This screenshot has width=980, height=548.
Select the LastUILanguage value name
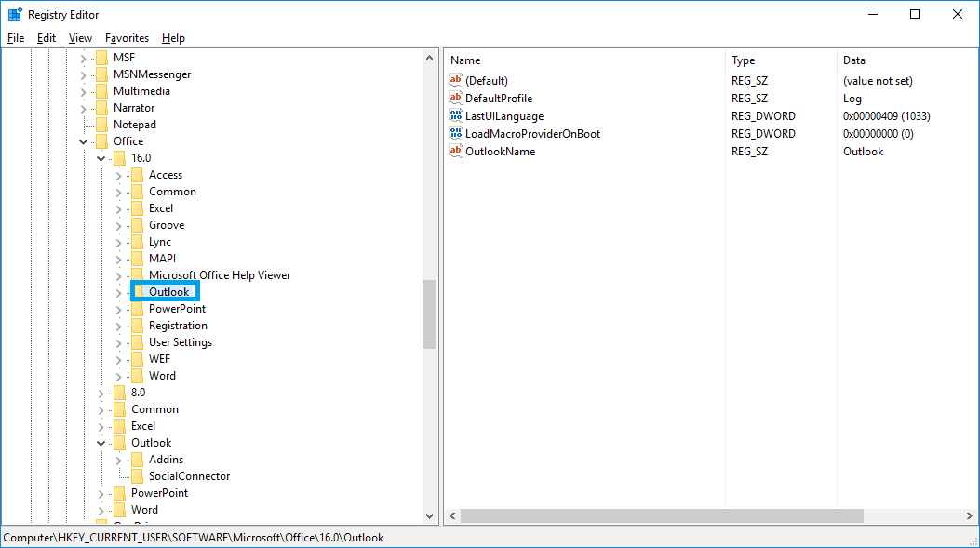point(504,116)
